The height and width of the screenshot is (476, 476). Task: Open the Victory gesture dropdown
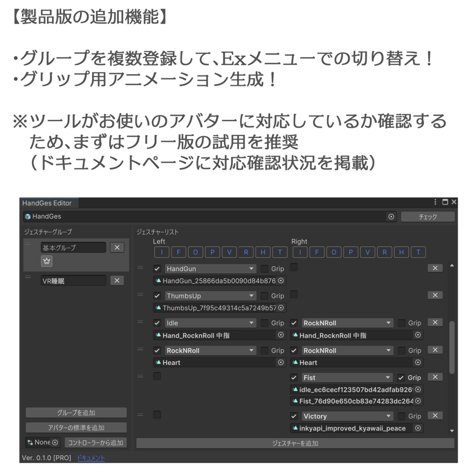pos(347,416)
